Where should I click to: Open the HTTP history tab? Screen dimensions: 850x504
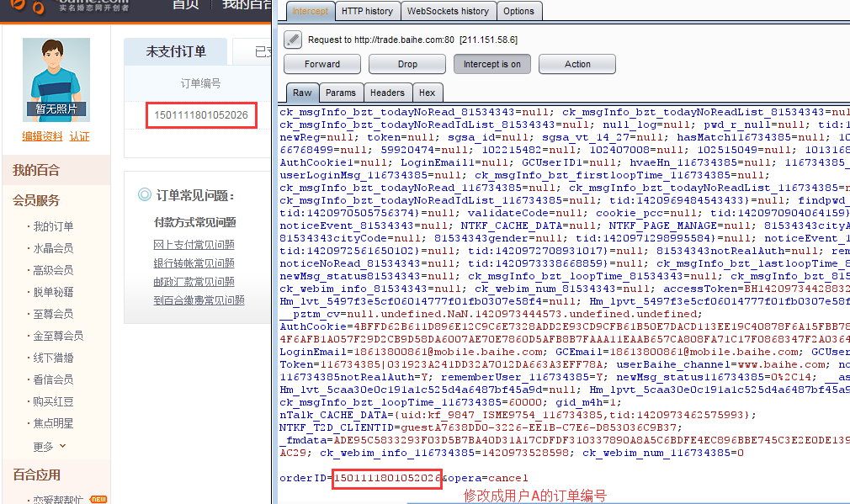[367, 11]
